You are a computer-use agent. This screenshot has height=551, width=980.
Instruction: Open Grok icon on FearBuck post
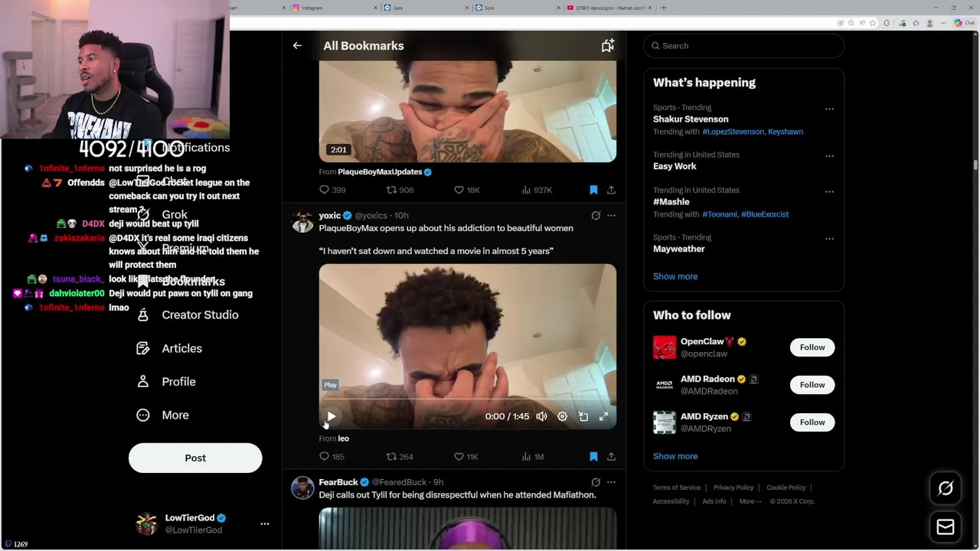tap(596, 482)
